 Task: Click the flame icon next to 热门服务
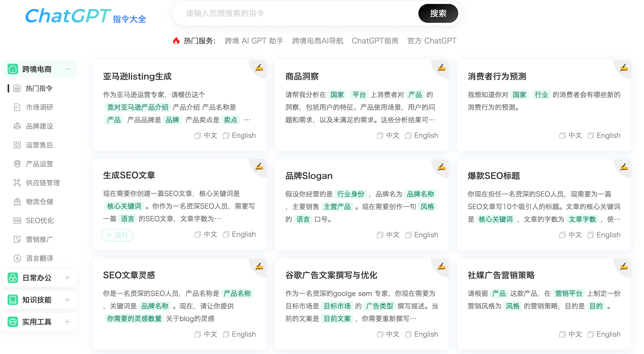pyautogui.click(x=176, y=40)
